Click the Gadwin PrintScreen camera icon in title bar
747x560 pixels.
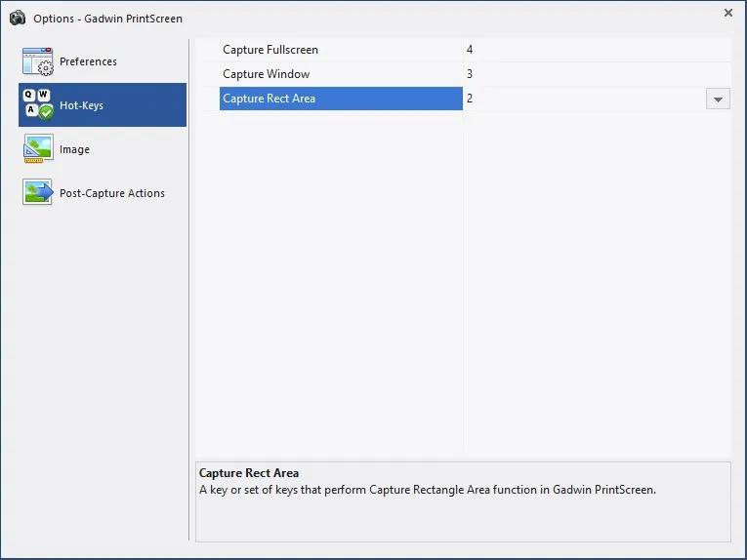point(18,19)
